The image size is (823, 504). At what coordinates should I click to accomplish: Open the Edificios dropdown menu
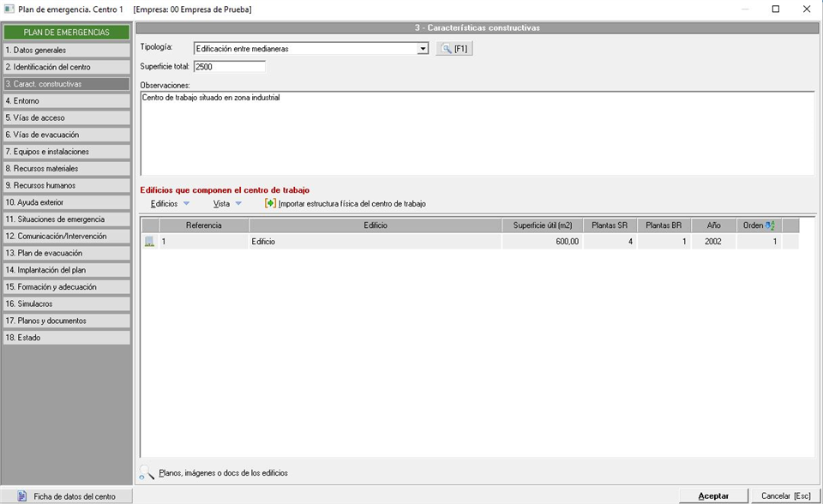click(170, 204)
